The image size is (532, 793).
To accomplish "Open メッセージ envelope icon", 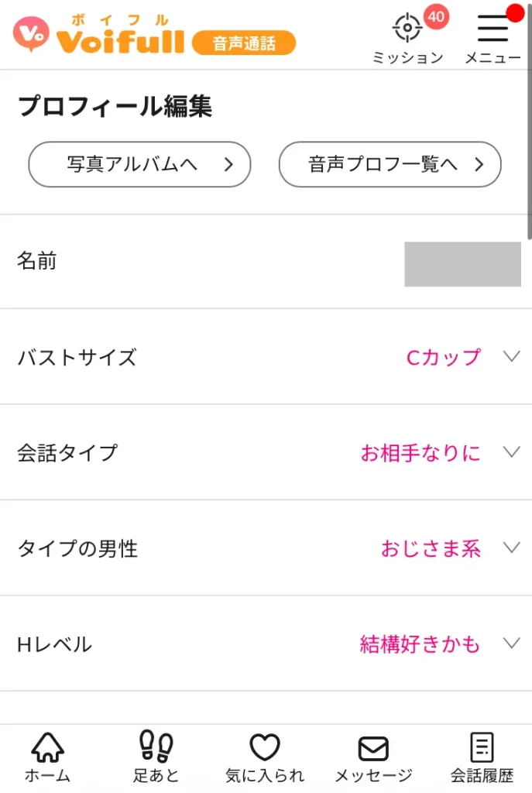I will (373, 747).
